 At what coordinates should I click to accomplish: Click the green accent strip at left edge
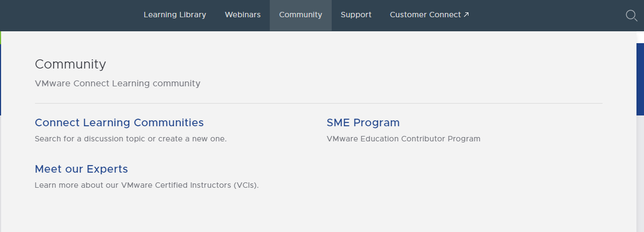point(1,37)
